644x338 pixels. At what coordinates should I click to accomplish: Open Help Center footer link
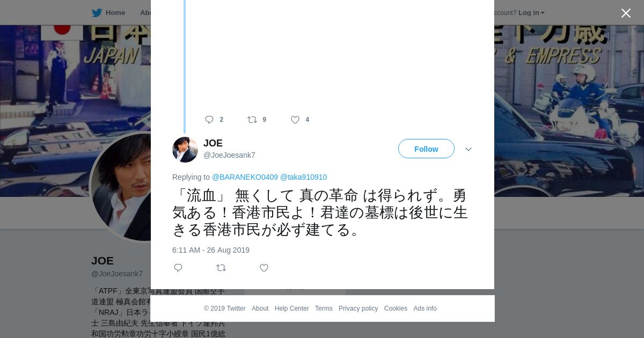(291, 308)
